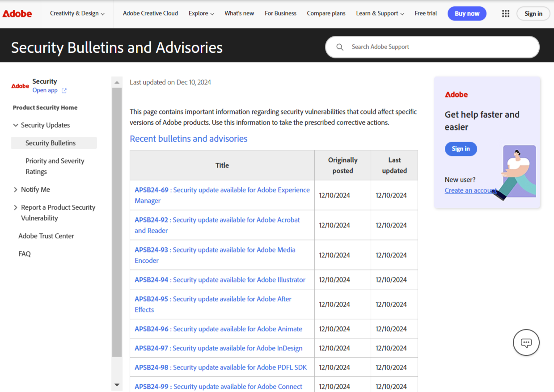Expand the Creativity & Design dropdown

77,13
